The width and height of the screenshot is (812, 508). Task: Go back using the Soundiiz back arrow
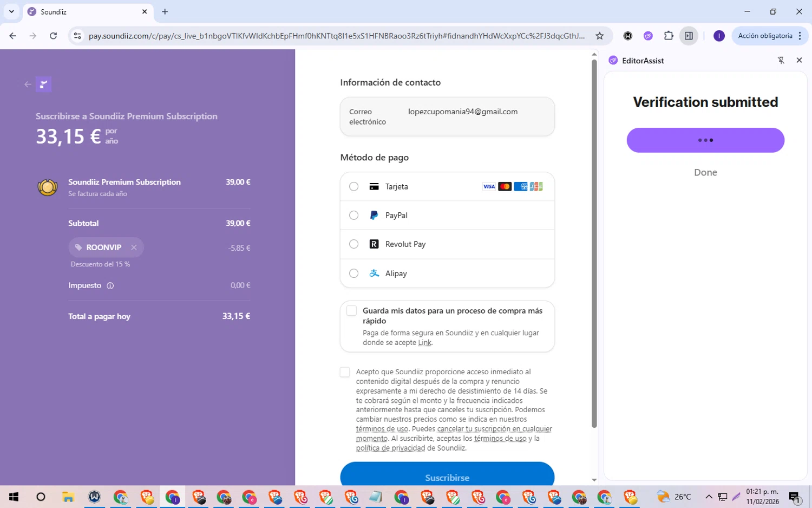point(28,84)
